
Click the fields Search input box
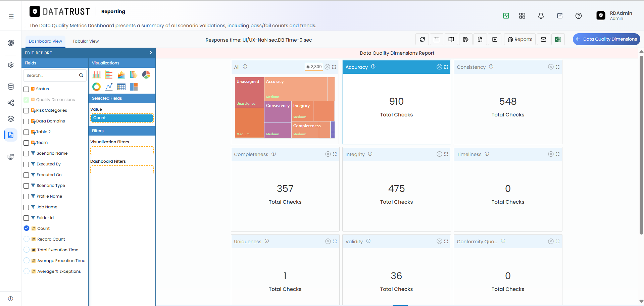click(55, 75)
